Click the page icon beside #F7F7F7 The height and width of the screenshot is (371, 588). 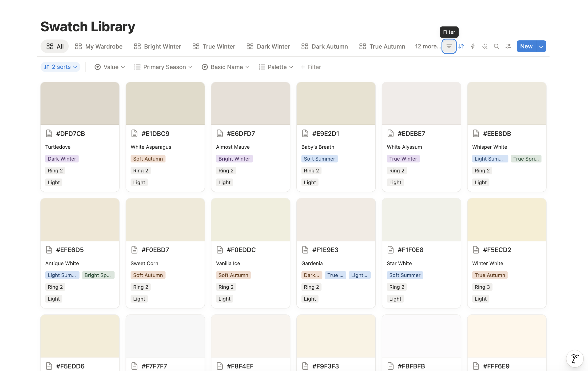click(135, 366)
